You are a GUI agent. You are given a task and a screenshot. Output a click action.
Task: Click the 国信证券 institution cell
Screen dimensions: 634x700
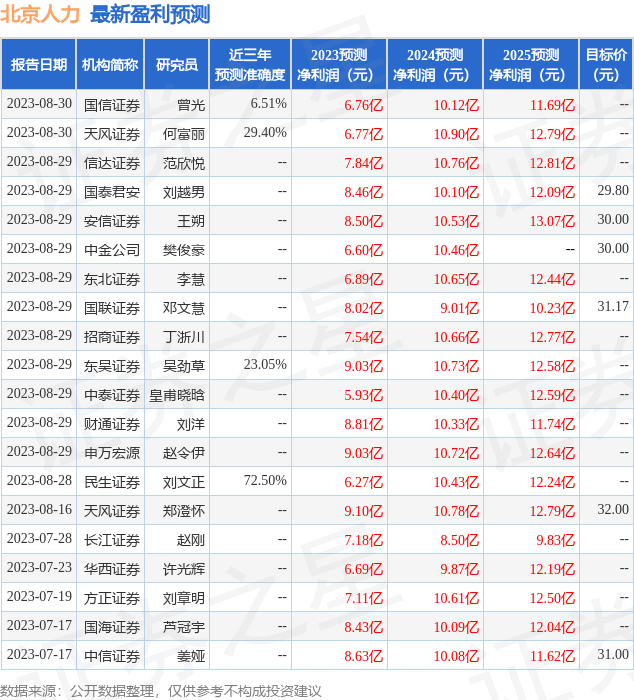coord(112,105)
